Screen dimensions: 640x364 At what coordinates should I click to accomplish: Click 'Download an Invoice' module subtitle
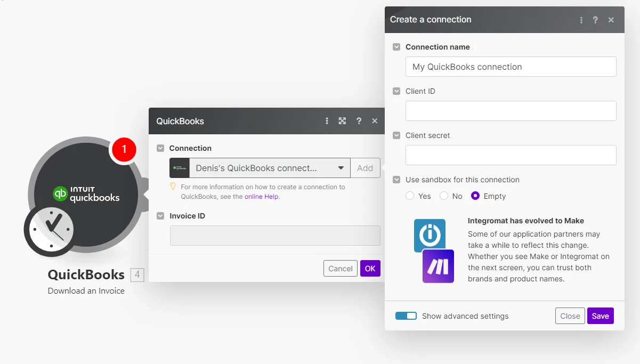pos(86,291)
